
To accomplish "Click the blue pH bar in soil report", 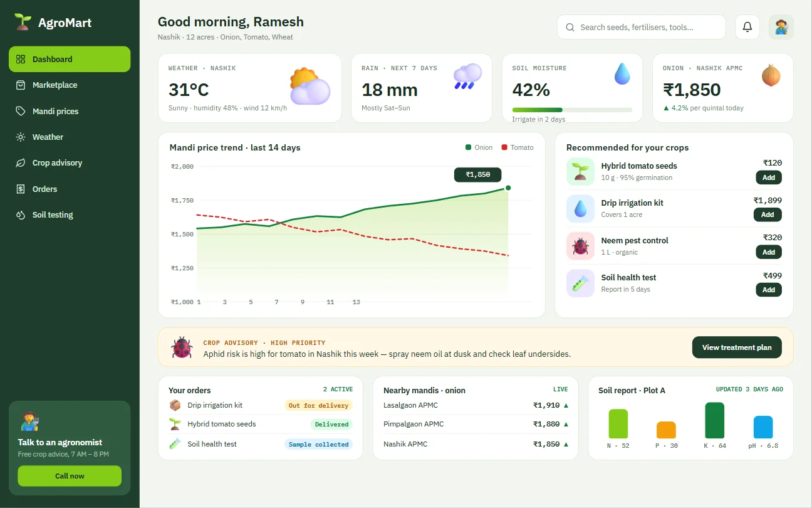I will (763, 427).
